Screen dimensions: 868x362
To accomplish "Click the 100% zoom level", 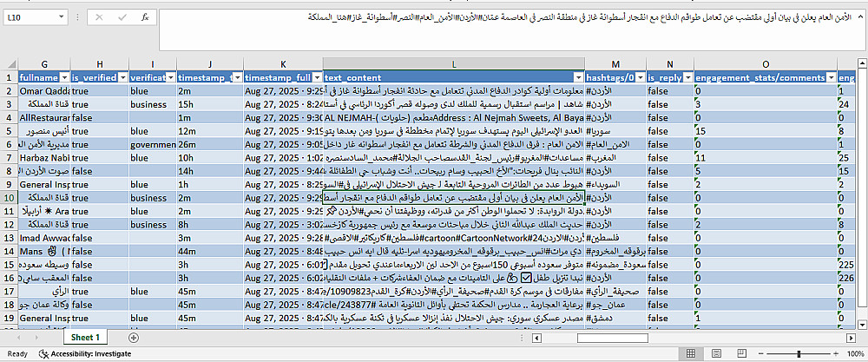I will point(855,353).
